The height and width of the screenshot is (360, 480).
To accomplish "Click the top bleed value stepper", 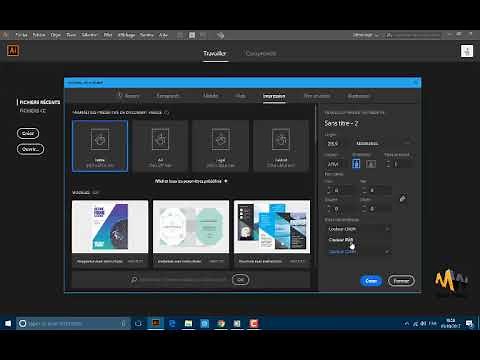I will [x=329, y=190].
